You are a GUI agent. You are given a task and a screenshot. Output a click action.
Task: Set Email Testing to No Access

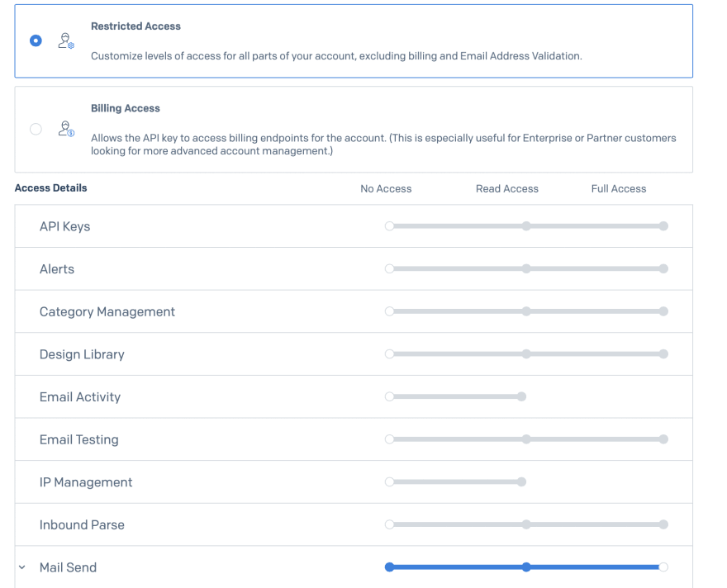[x=389, y=439]
